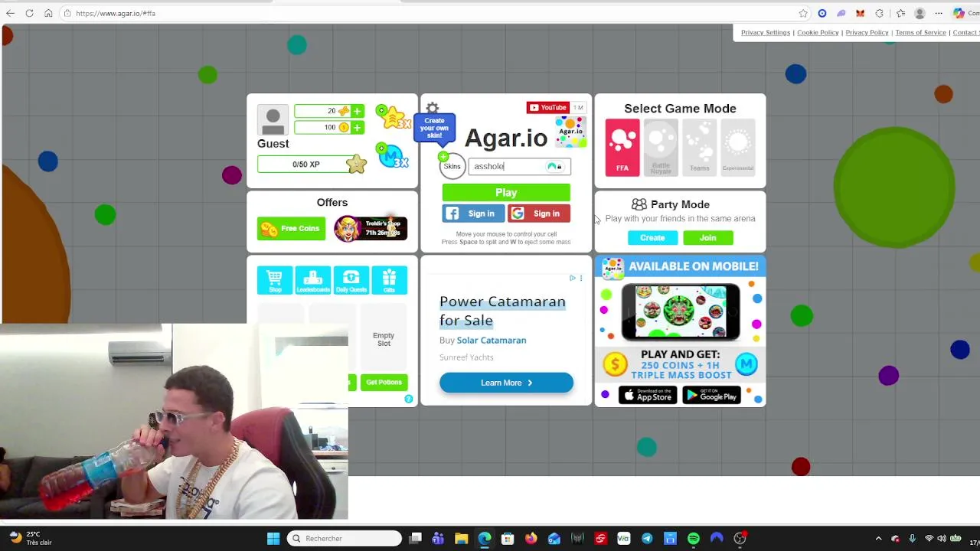Open the Skins selector circle

452,166
